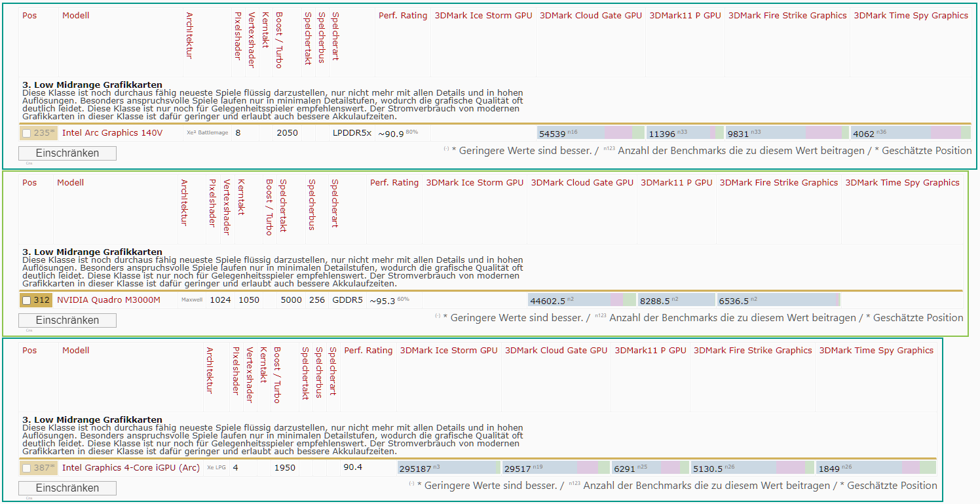Click the GDDR5 memory type cell

pos(347,301)
